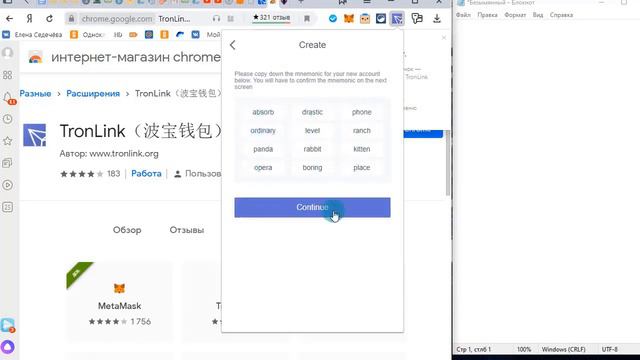Close the store banner with X
Viewport: 640px width, 360px height.
[x=444, y=38]
